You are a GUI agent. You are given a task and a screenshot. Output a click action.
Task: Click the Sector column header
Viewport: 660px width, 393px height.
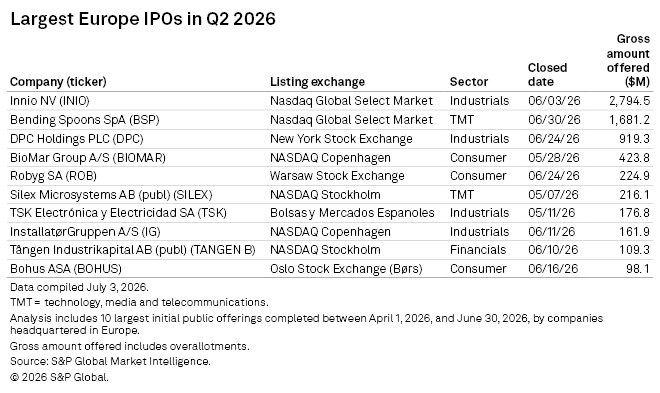(469, 82)
